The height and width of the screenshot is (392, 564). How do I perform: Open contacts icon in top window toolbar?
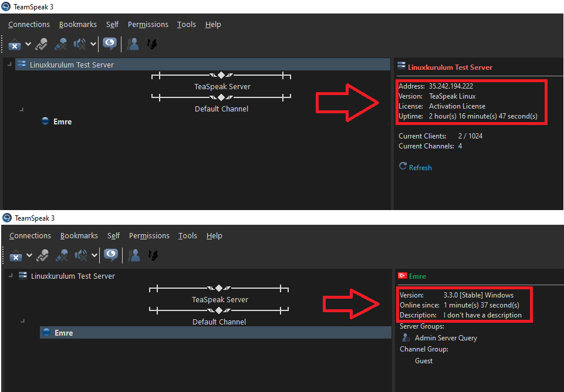tap(133, 44)
